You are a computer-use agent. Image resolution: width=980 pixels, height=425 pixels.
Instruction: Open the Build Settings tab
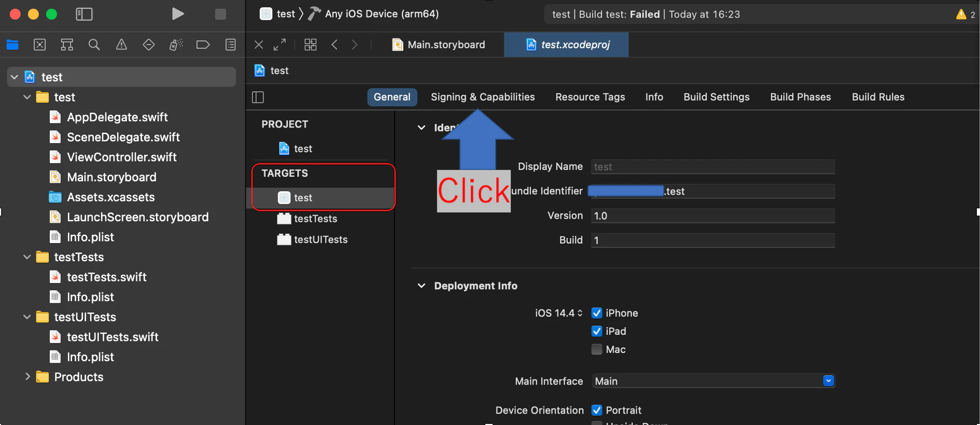(717, 97)
